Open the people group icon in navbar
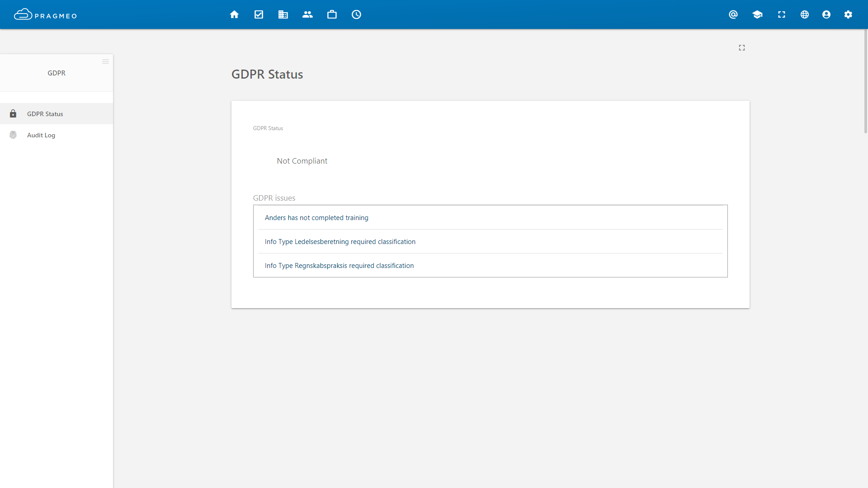Image resolution: width=868 pixels, height=488 pixels. pyautogui.click(x=307, y=14)
